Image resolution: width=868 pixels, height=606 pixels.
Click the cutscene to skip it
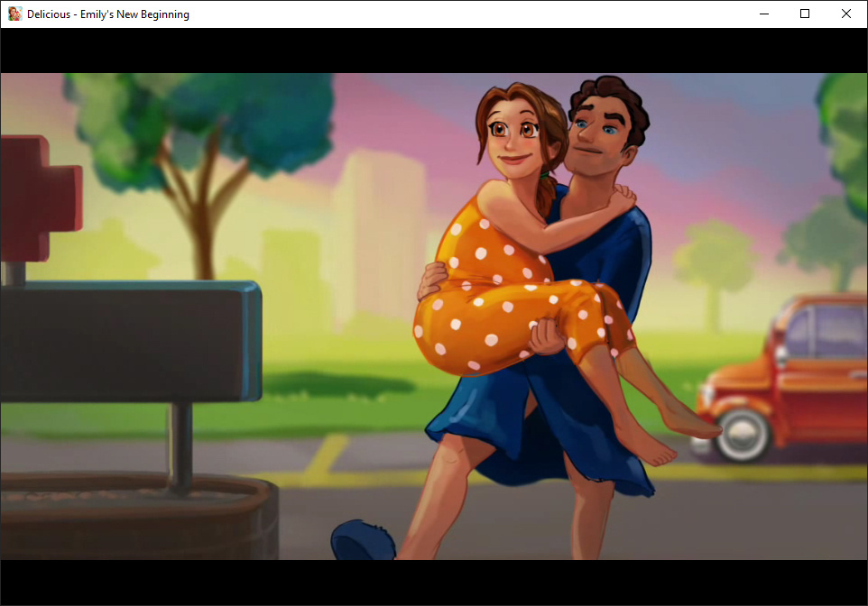(434, 316)
